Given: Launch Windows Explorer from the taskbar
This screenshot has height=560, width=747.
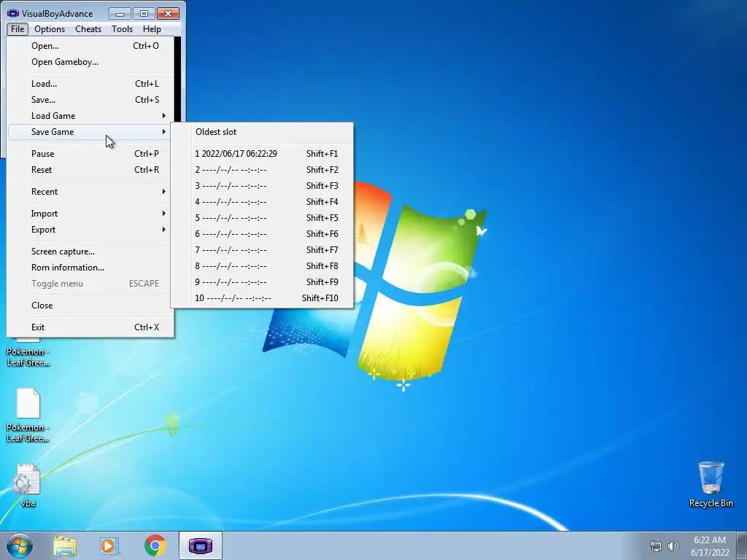Looking at the screenshot, I should pos(65,545).
